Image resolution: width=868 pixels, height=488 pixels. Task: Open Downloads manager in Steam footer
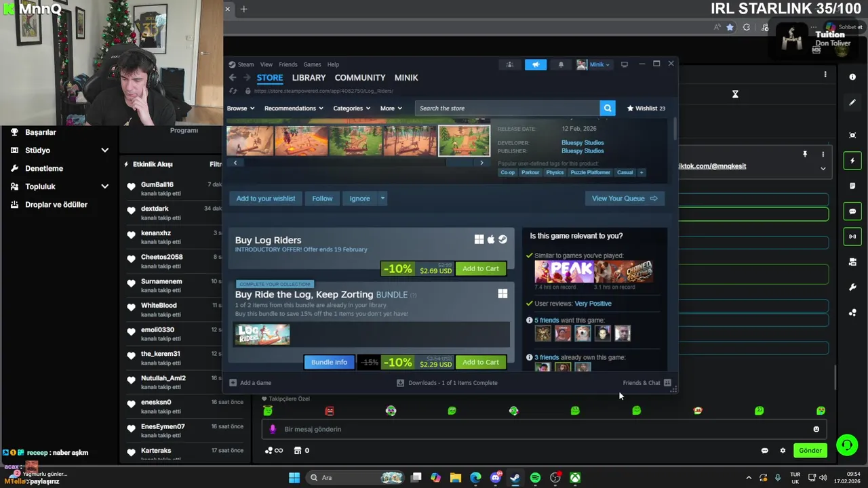447,383
